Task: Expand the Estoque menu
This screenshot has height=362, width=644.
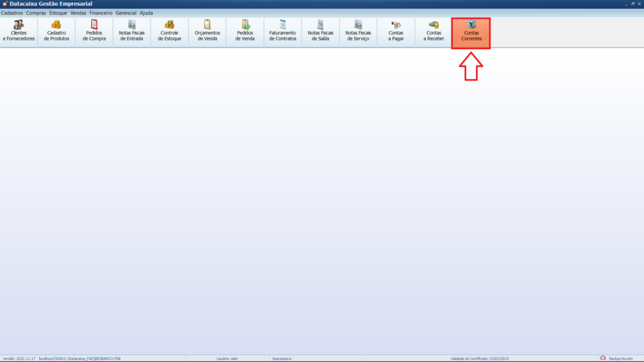Action: tap(58, 13)
